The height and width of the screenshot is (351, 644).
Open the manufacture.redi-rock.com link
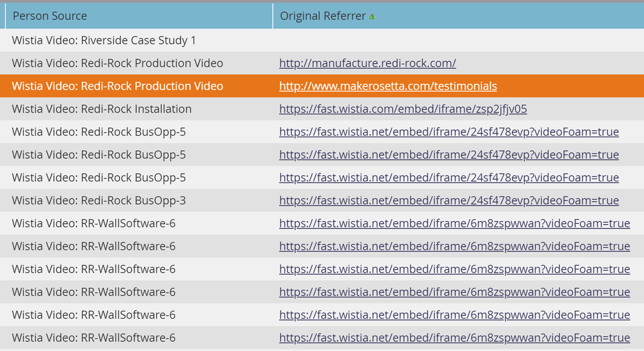(367, 63)
